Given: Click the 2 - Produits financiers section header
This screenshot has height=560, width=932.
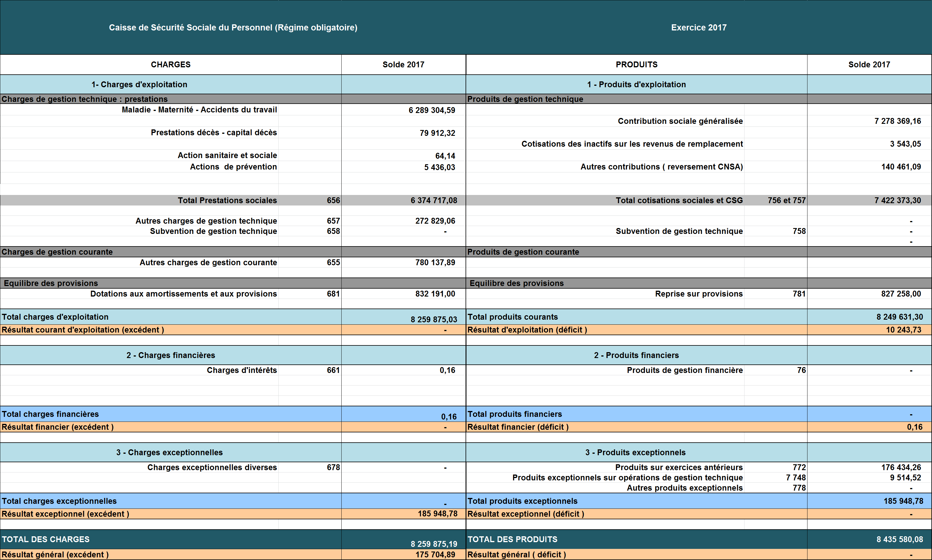Looking at the screenshot, I should (636, 355).
